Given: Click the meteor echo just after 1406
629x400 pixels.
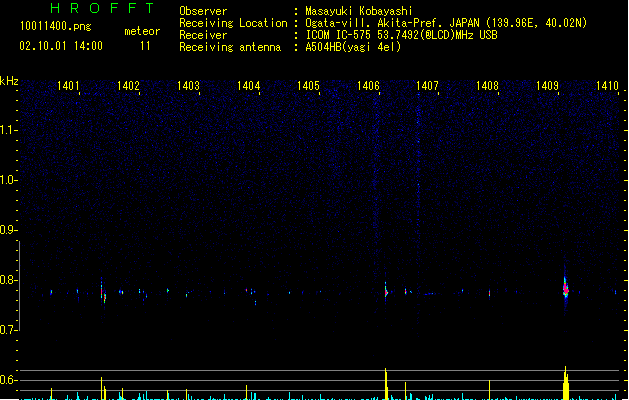Looking at the screenshot, I should [x=386, y=291].
